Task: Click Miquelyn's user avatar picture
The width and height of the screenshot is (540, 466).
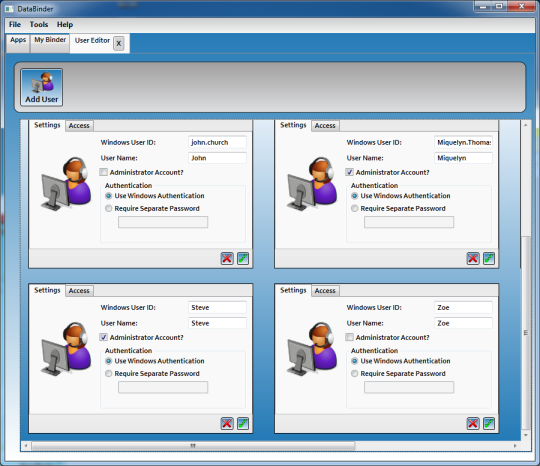Action: click(x=312, y=184)
